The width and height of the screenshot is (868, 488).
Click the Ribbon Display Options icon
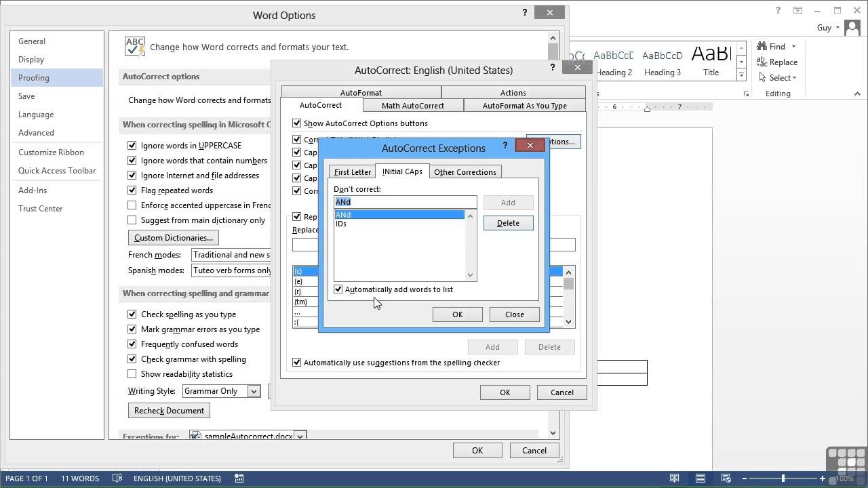click(799, 10)
